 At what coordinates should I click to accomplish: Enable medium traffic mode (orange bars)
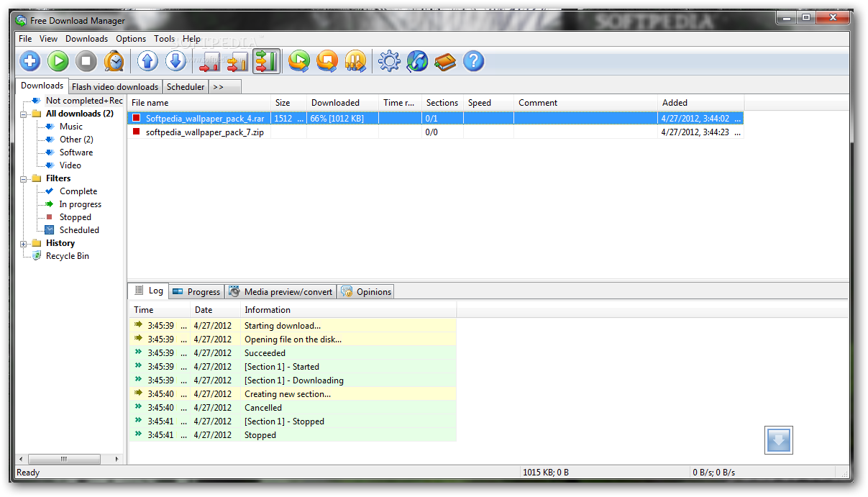pyautogui.click(x=238, y=62)
